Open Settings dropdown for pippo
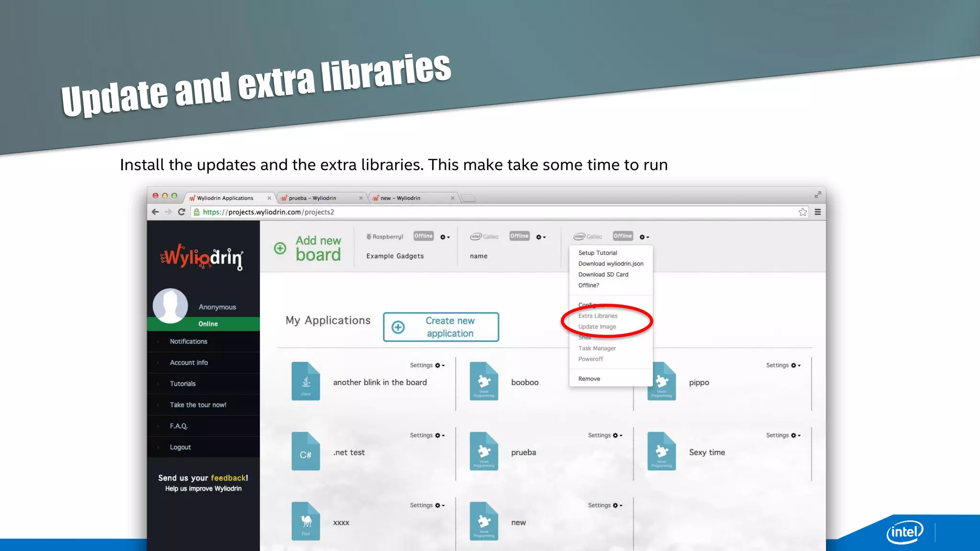This screenshot has height=551, width=980. 783,365
